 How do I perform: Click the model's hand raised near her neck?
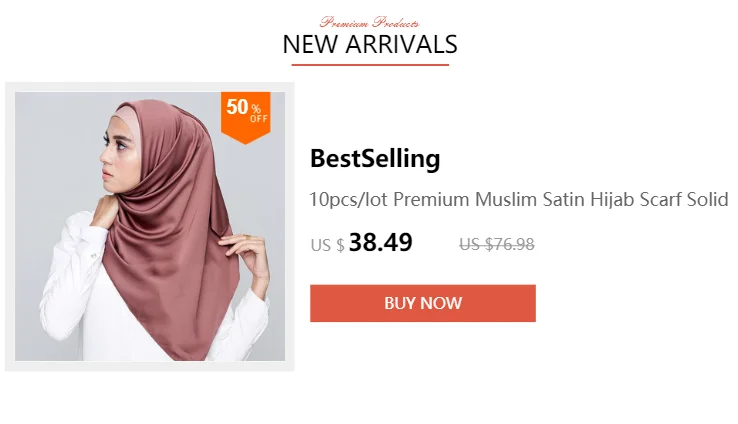coord(104,210)
